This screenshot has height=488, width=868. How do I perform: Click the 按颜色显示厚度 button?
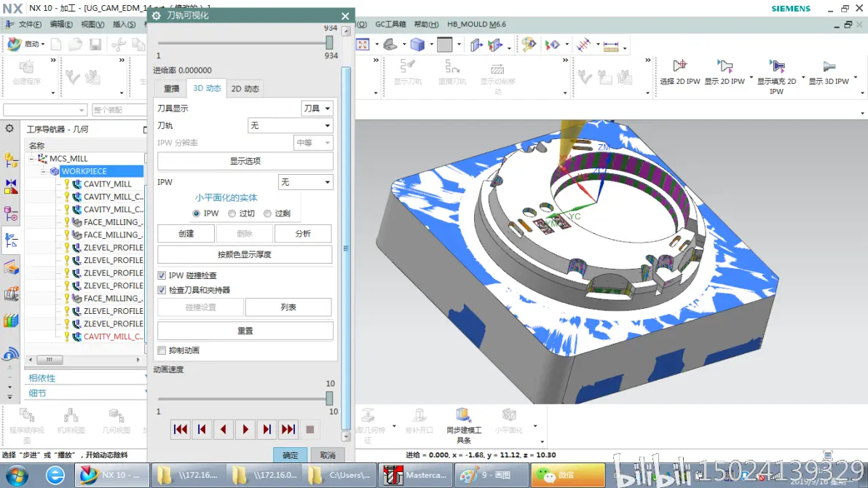(245, 255)
